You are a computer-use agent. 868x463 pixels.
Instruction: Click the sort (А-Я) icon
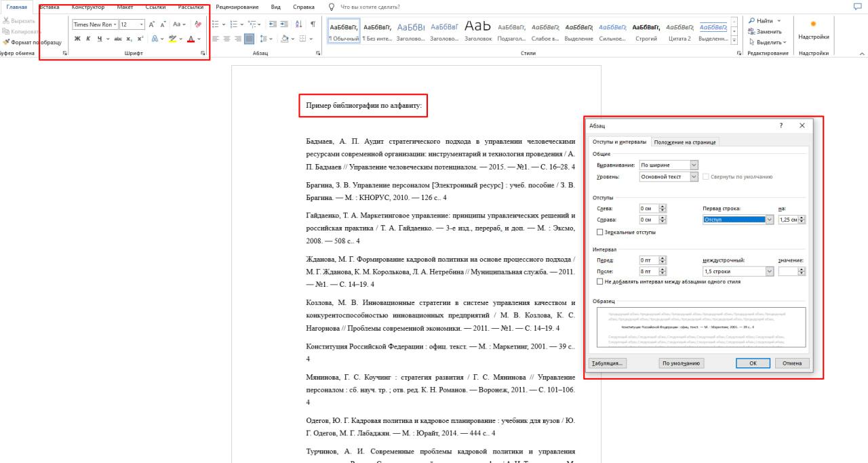tap(299, 24)
